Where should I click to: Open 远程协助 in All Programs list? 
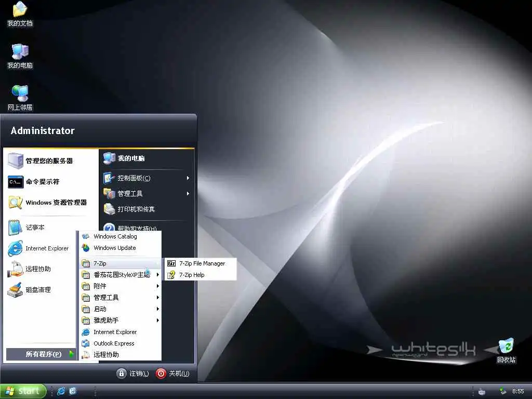pos(120,354)
